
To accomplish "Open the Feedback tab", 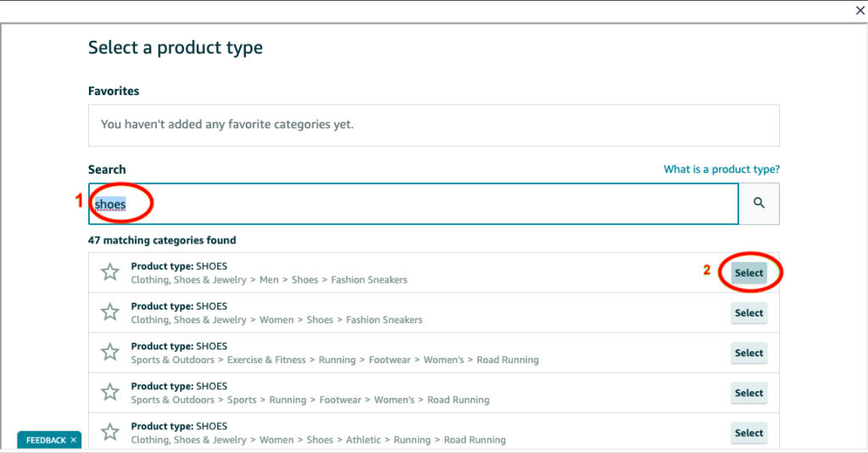I will tap(45, 440).
